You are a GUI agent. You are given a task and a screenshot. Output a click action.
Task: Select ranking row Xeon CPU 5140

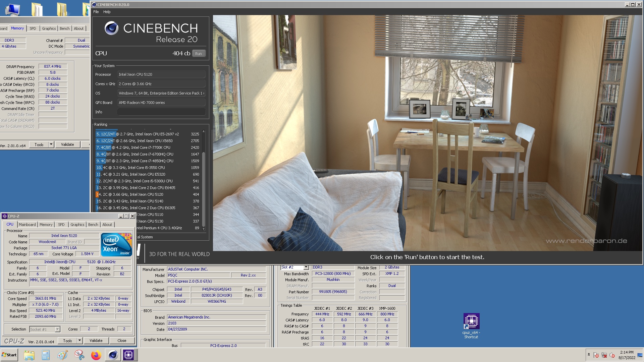[148, 201]
